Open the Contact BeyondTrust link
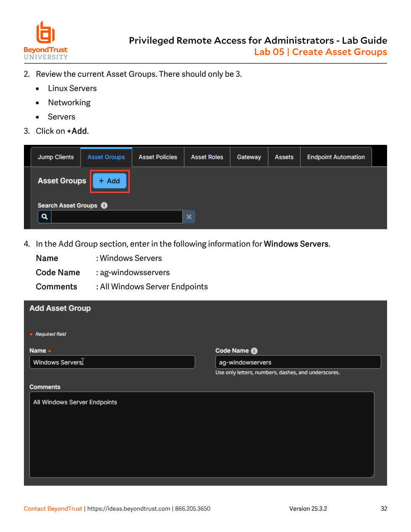 tap(53, 508)
